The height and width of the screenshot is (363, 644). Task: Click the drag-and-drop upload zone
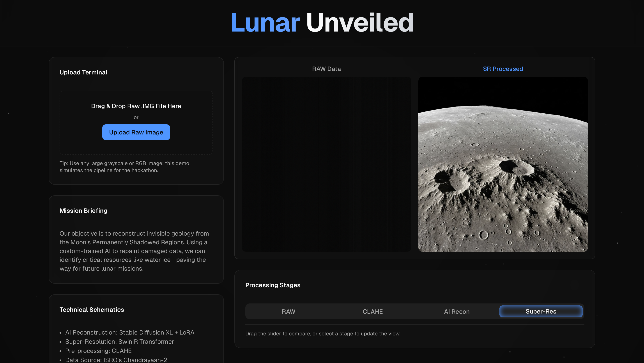pos(136,123)
